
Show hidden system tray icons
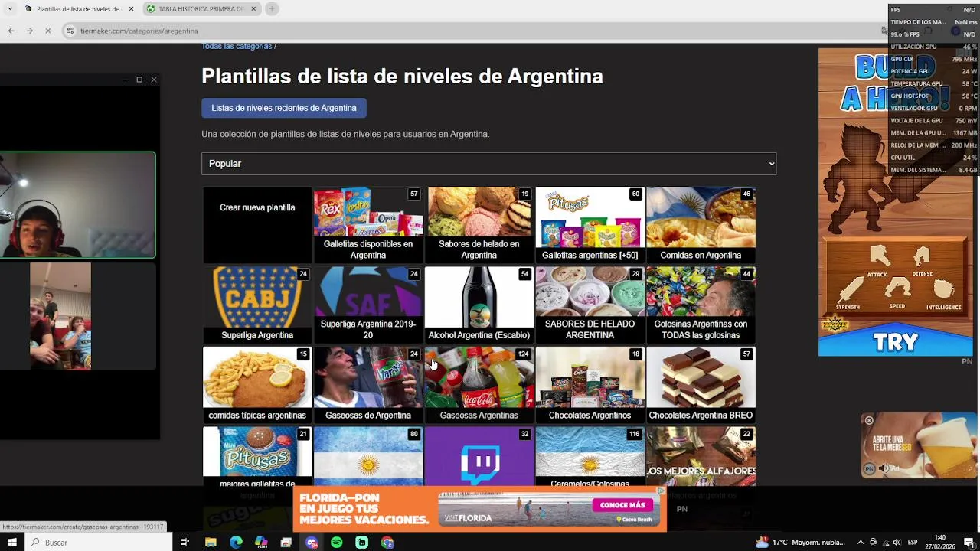point(861,543)
